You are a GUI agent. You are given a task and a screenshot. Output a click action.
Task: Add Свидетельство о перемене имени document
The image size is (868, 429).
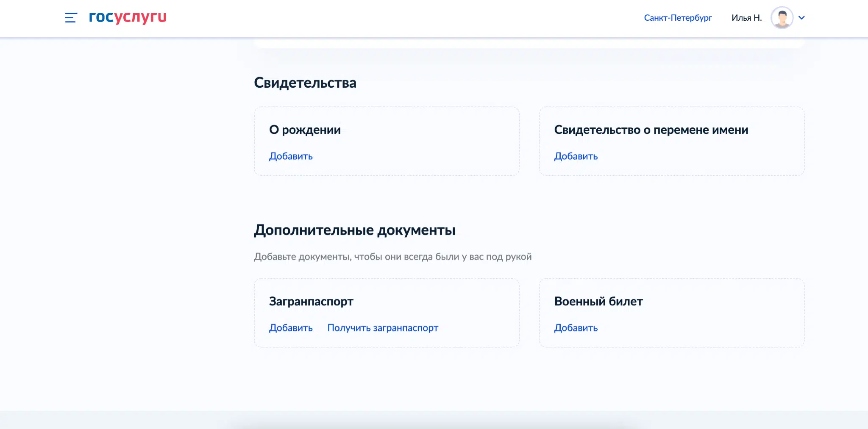pyautogui.click(x=576, y=156)
